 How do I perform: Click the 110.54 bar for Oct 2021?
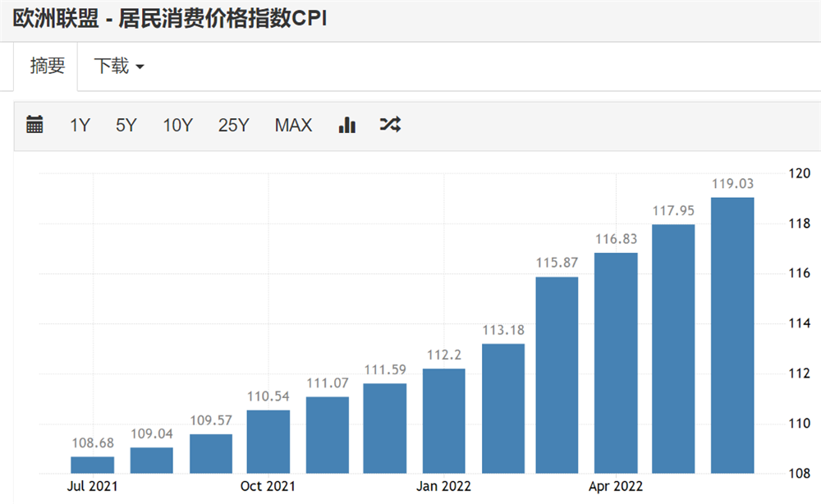268,441
